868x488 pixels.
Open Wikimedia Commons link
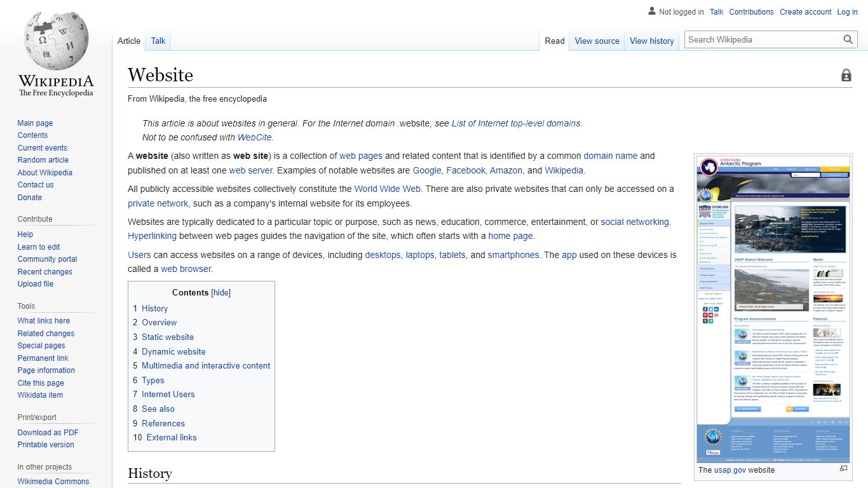53,482
